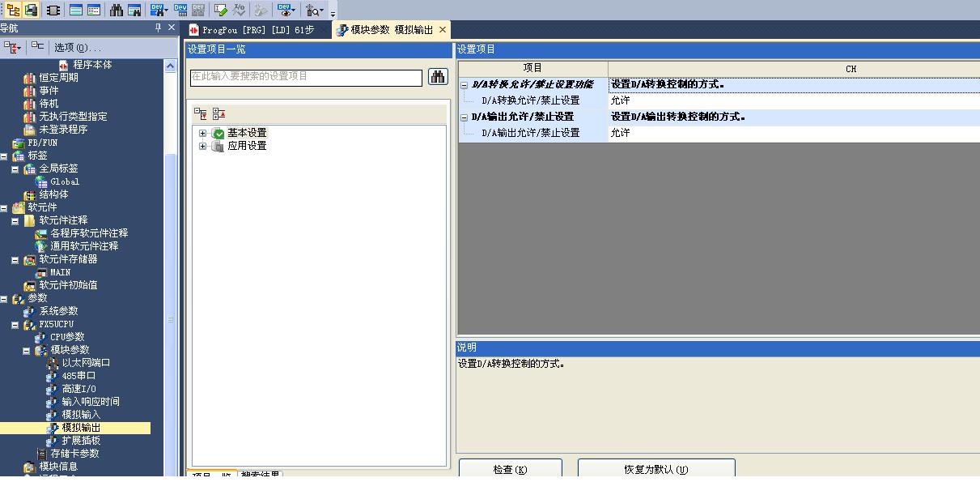The height and width of the screenshot is (482, 980).
Task: Click the pin icon on the 导航 panel header
Action: point(158,28)
